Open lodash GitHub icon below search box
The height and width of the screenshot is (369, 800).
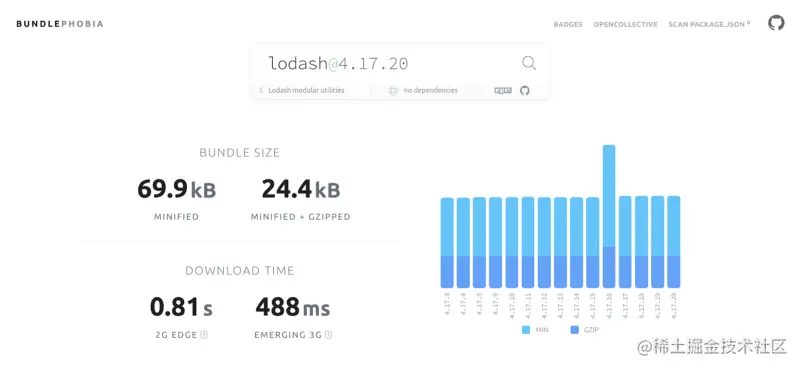[x=524, y=90]
